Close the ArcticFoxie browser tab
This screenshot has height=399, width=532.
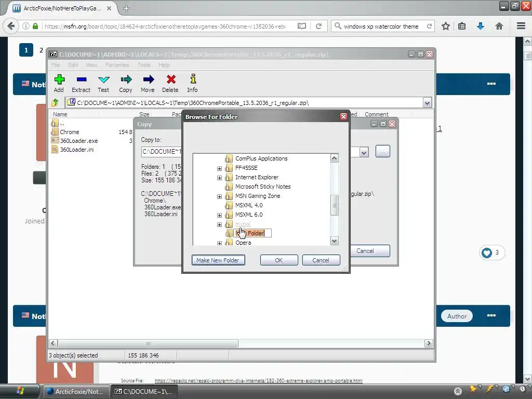pos(109,8)
